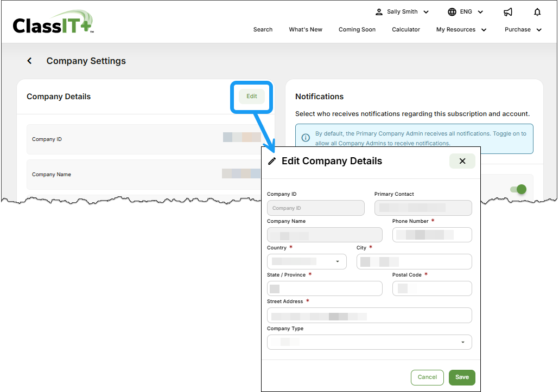Select the Search menu item
Viewport: 559px width, 392px height.
263,30
